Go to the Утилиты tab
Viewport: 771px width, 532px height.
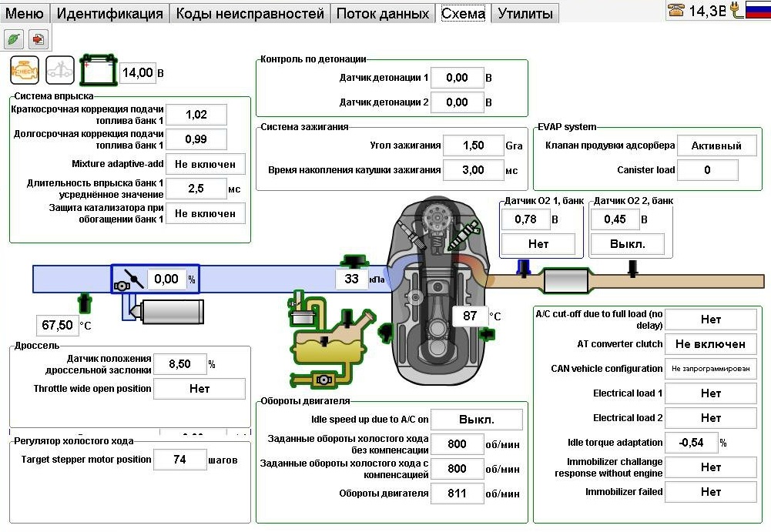click(x=525, y=13)
